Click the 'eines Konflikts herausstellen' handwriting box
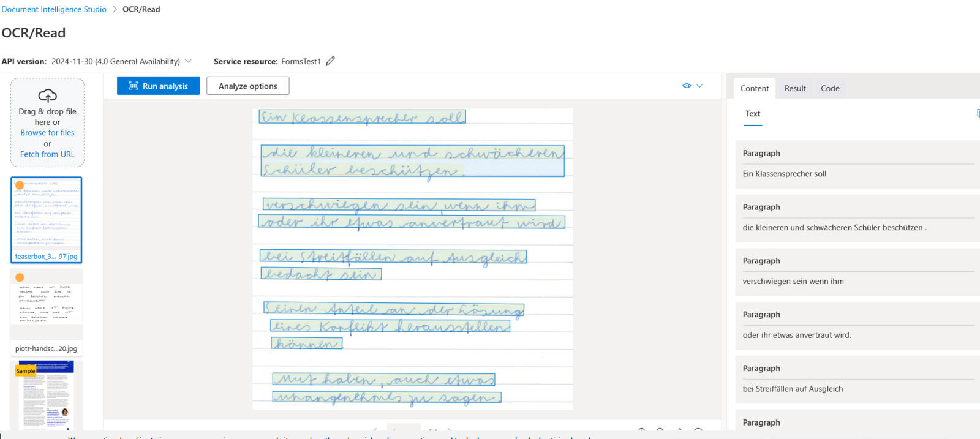This screenshot has height=439, width=980. click(x=390, y=326)
